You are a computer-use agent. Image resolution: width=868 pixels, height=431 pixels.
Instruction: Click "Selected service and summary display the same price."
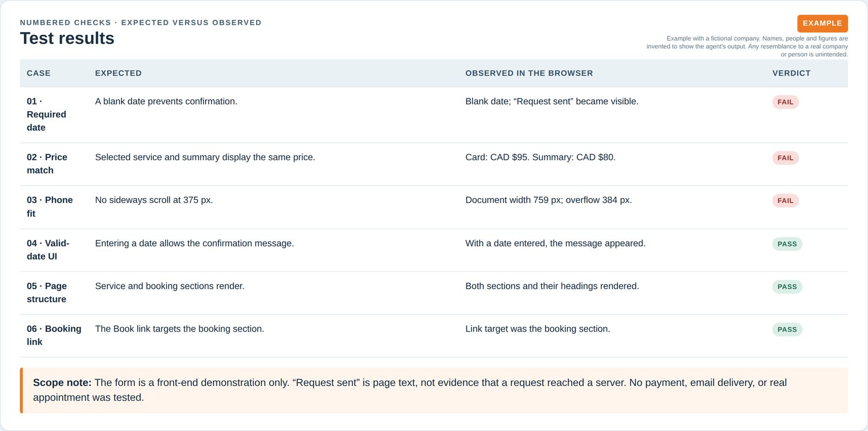(205, 157)
